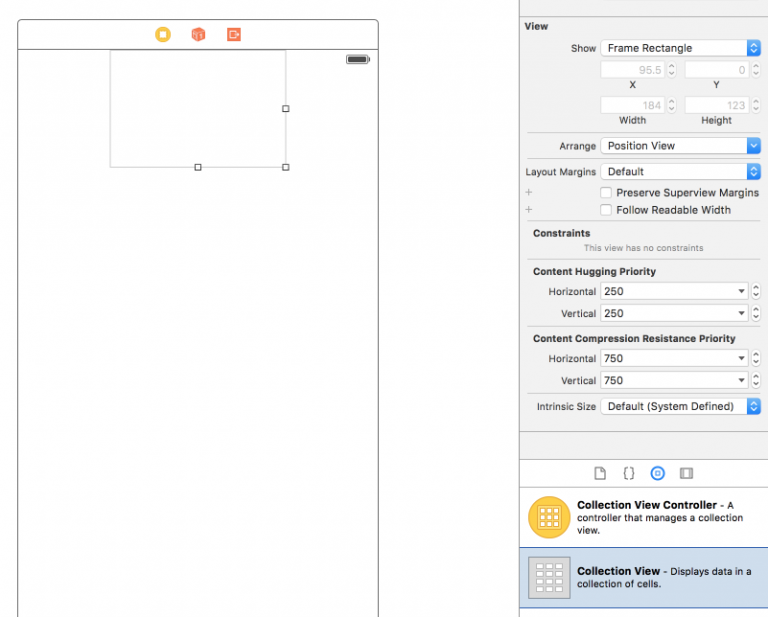
Task: Enable Preserve Superview Margins checkbox
Action: 606,193
